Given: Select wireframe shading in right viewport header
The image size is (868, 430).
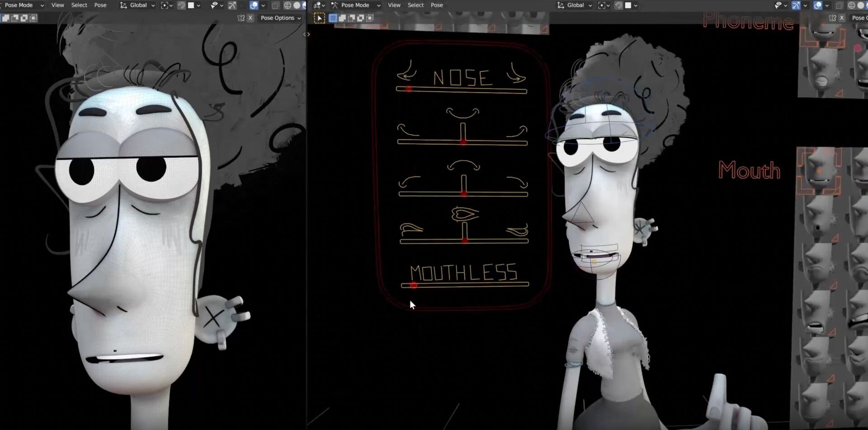Looking at the screenshot, I should 851,5.
